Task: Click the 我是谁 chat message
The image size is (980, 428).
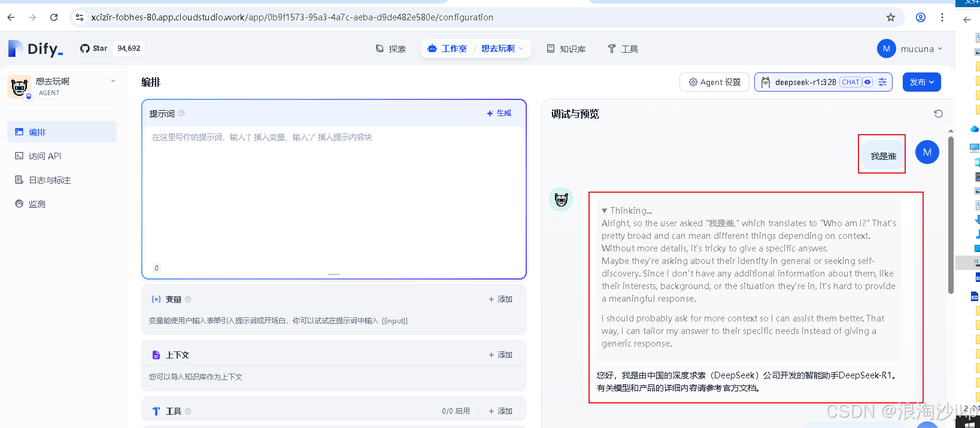Action: pos(884,156)
